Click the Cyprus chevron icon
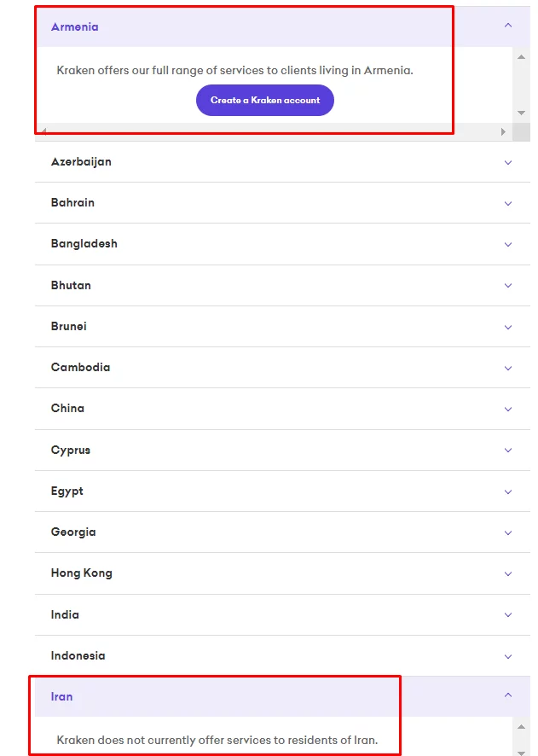This screenshot has width=538, height=756. coord(508,451)
